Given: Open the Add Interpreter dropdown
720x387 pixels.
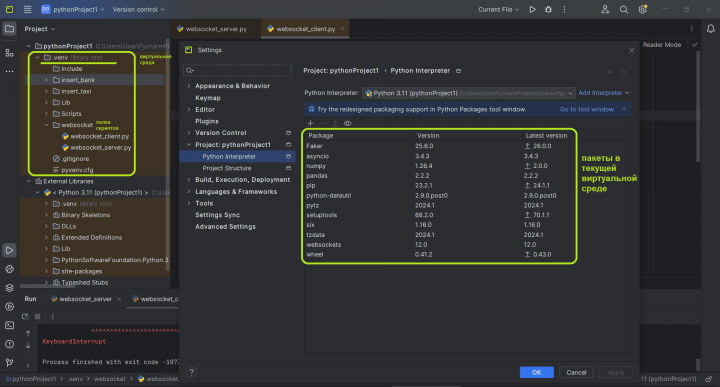Looking at the screenshot, I should [603, 93].
